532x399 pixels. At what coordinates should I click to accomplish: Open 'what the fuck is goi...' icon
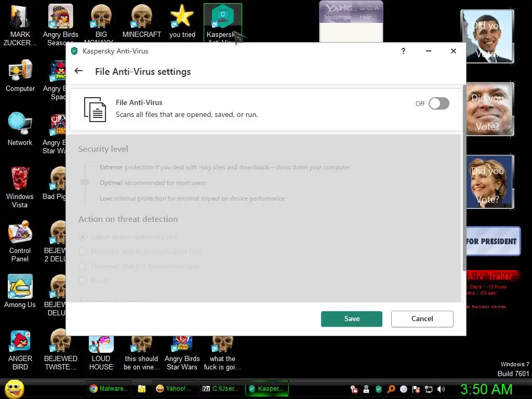coord(222,353)
